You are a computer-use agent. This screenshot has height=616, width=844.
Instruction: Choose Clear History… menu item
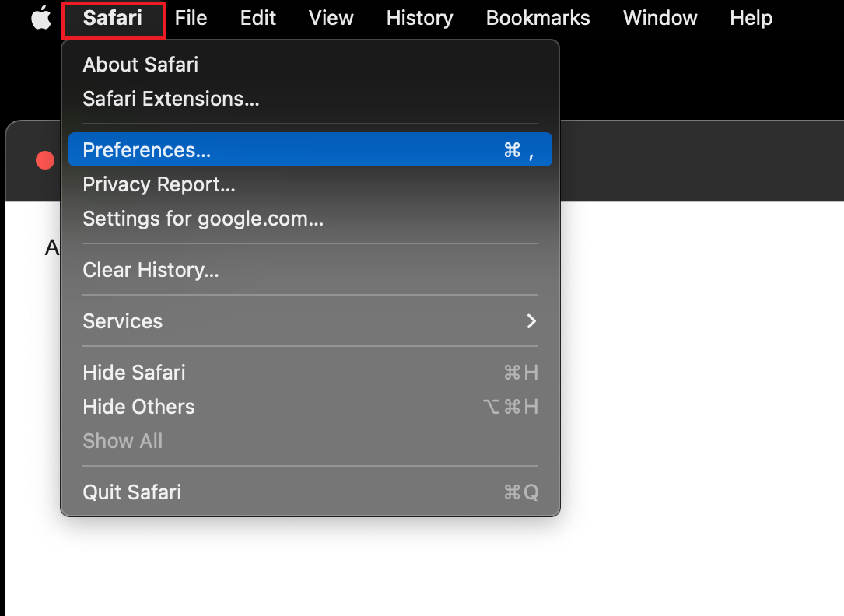point(151,270)
